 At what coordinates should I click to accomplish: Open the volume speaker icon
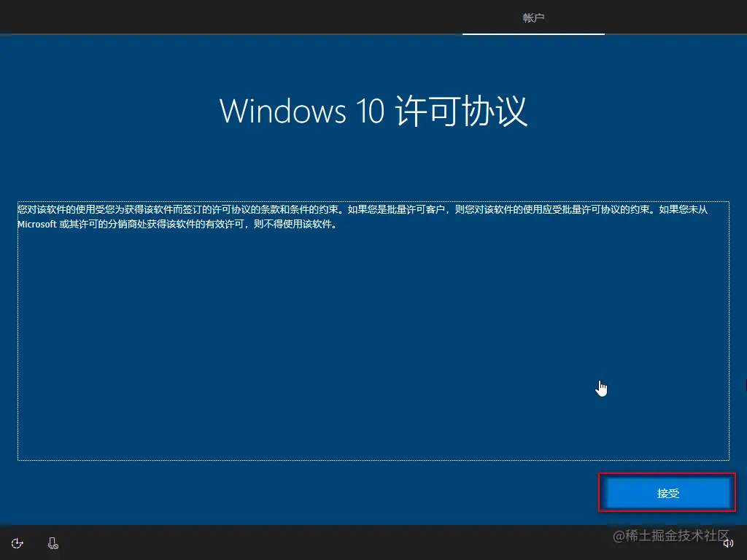[x=728, y=543]
